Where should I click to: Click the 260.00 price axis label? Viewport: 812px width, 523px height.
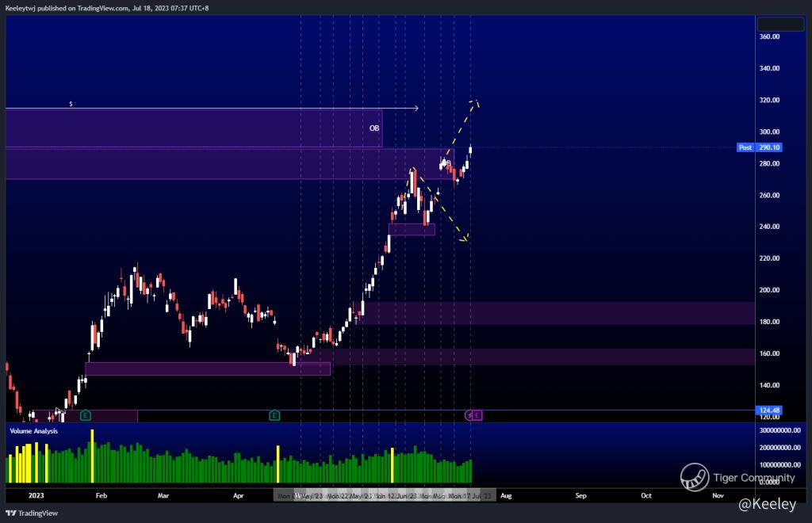769,195
